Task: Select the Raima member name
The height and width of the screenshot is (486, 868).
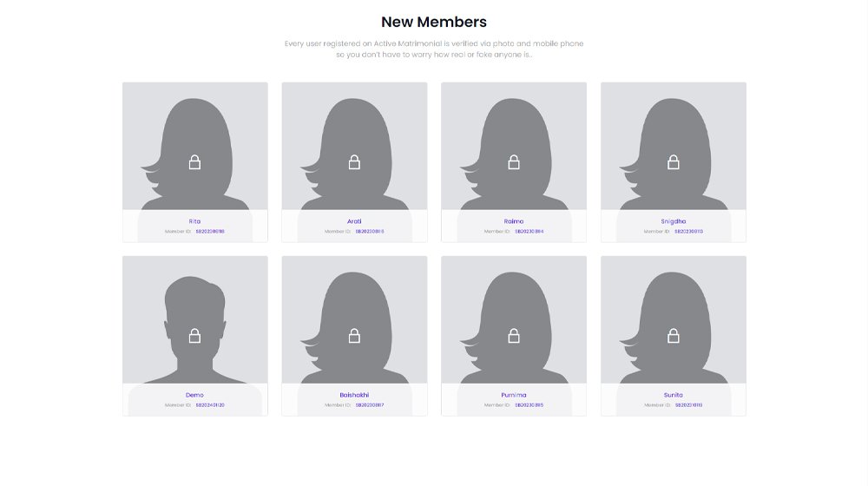Action: point(514,221)
